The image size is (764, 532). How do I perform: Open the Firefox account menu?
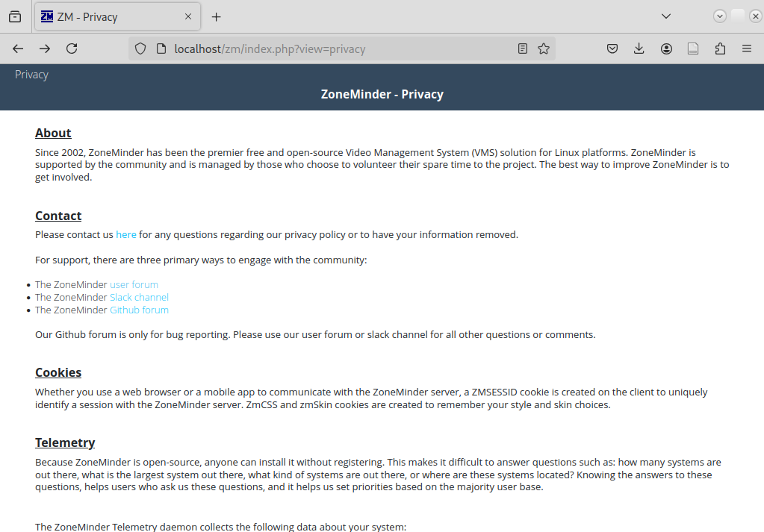[666, 48]
